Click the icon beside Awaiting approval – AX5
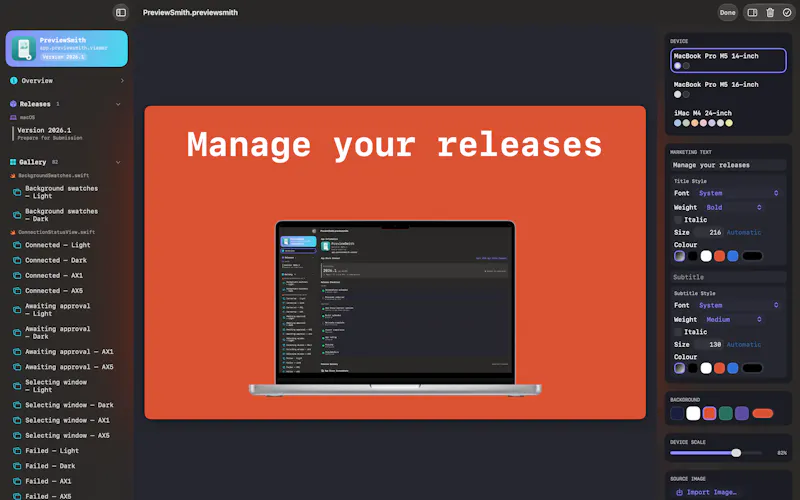 17,367
